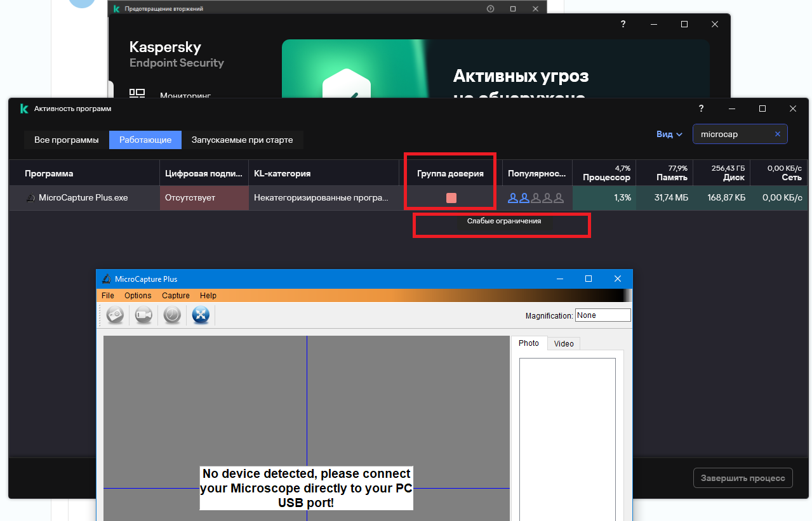This screenshot has width=812, height=521.
Task: Click the blue full screen icon
Action: click(x=201, y=315)
